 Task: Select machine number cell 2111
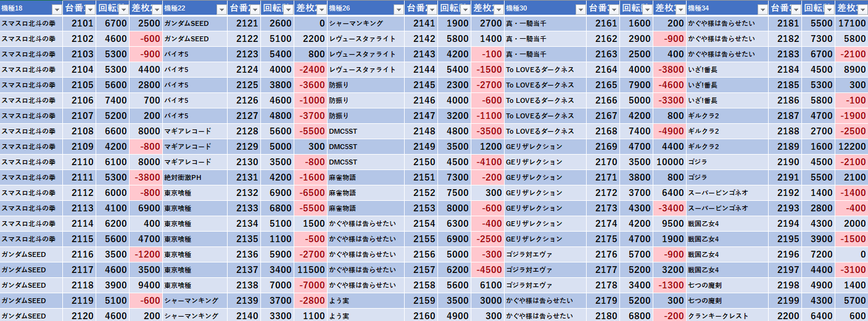tap(80, 177)
